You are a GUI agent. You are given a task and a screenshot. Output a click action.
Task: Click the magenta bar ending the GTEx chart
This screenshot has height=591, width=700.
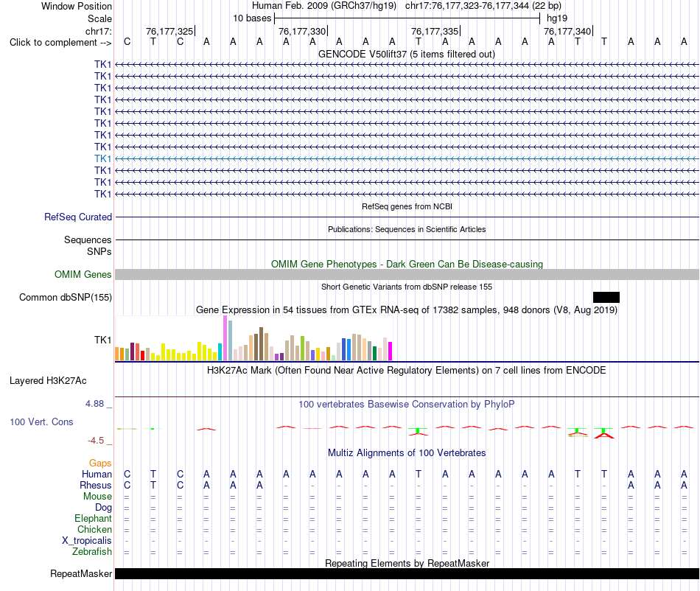[x=391, y=352]
